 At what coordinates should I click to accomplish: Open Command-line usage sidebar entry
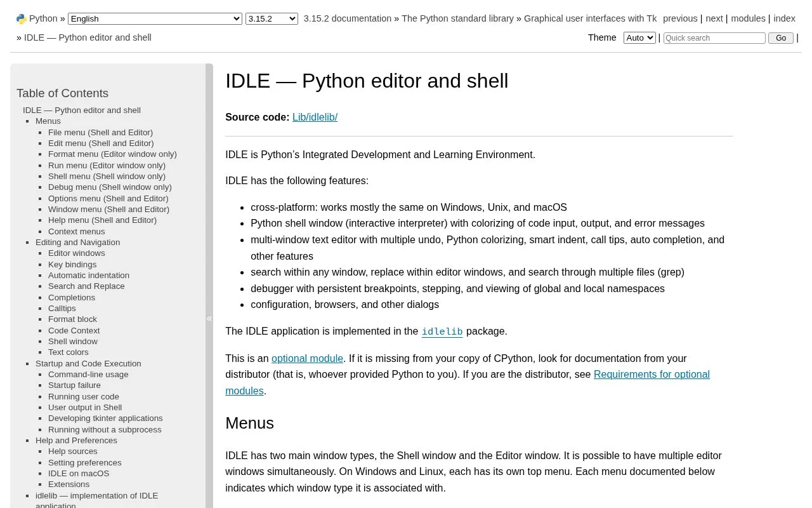[x=88, y=374]
